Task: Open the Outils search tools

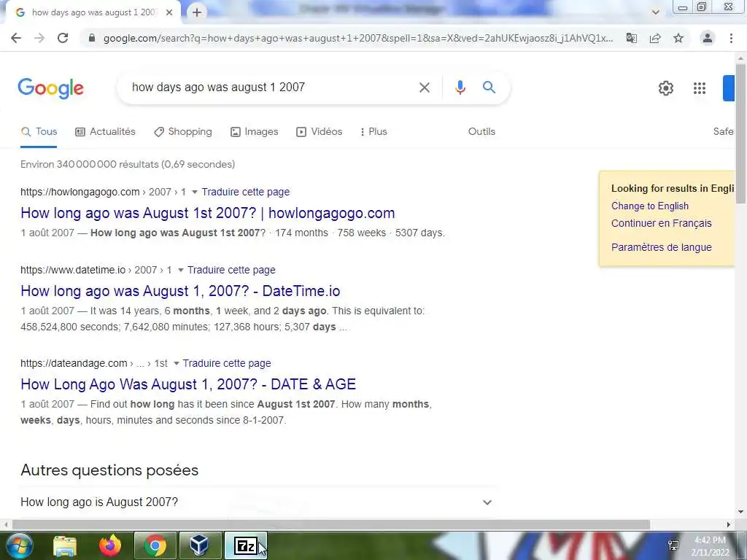Action: tap(481, 131)
